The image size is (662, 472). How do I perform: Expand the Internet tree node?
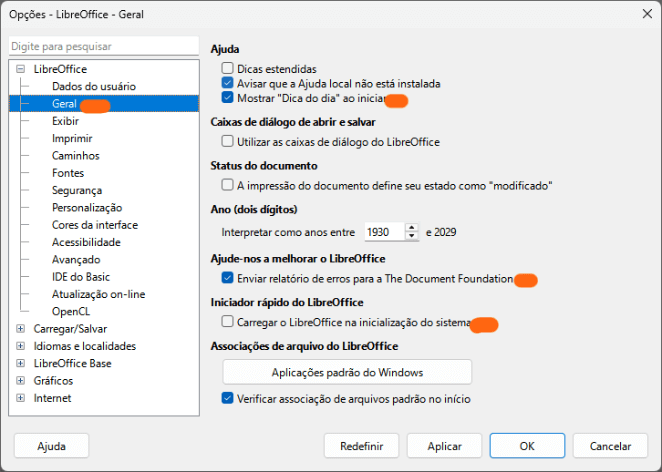(20, 398)
